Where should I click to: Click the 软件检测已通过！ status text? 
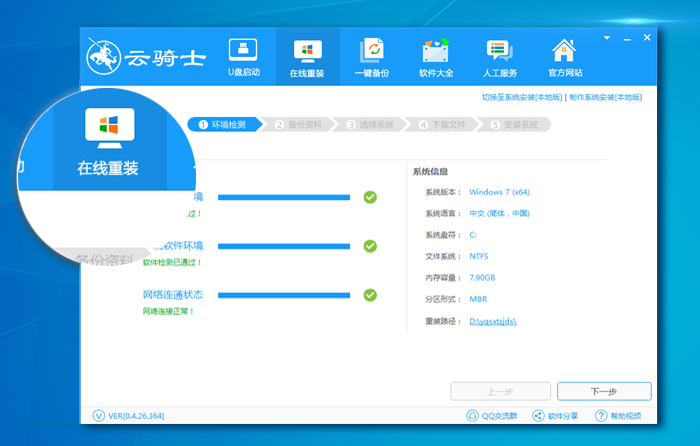pos(172,263)
